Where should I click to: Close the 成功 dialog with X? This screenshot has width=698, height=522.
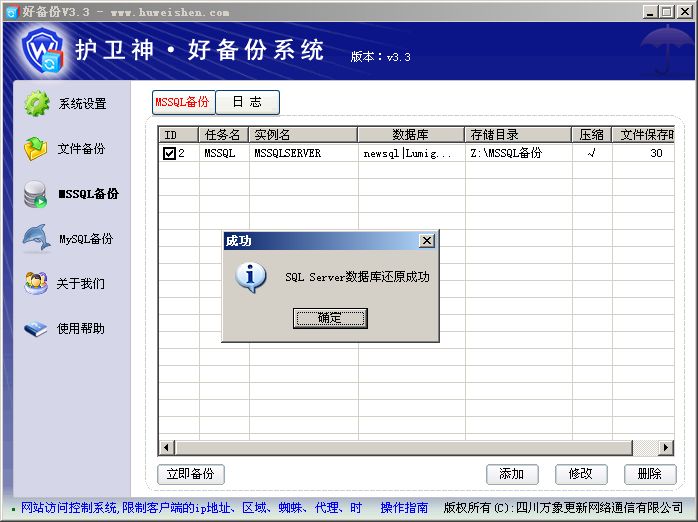point(426,241)
